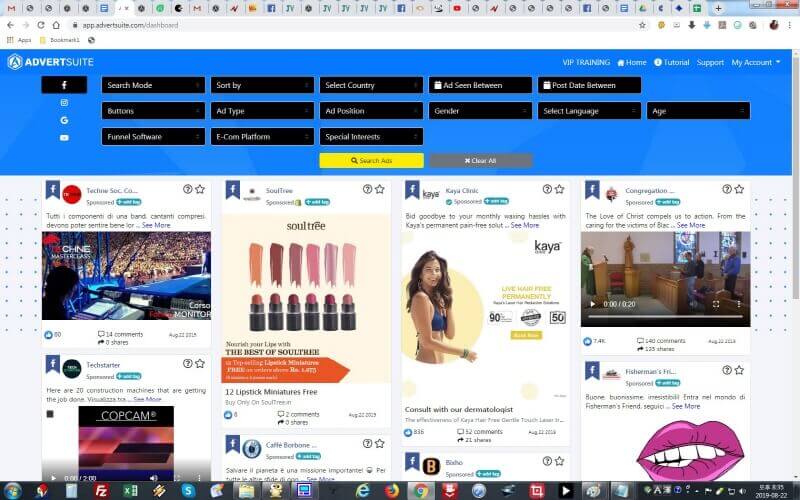Open the Gender dropdown
This screenshot has width=800, height=500.
pyautogui.click(x=480, y=111)
